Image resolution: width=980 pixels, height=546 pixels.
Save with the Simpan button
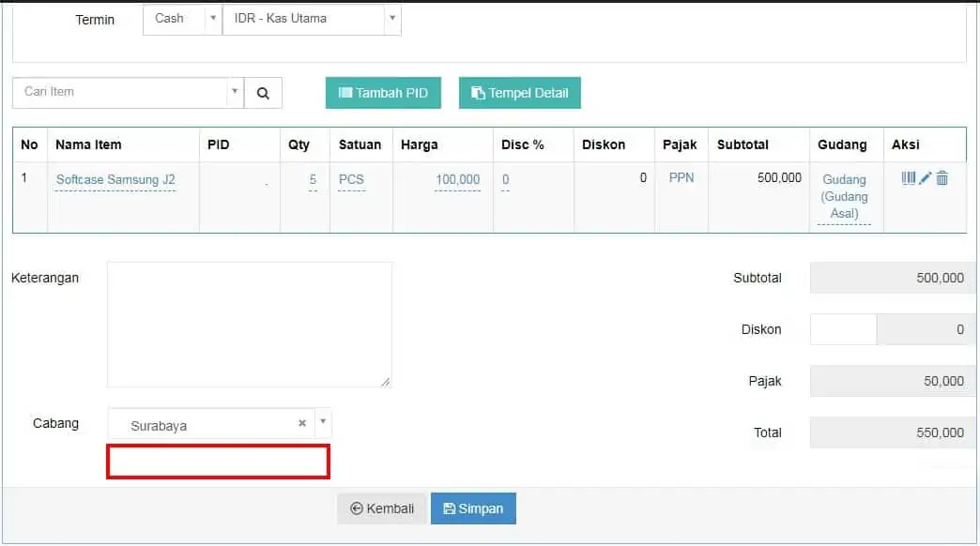click(473, 508)
